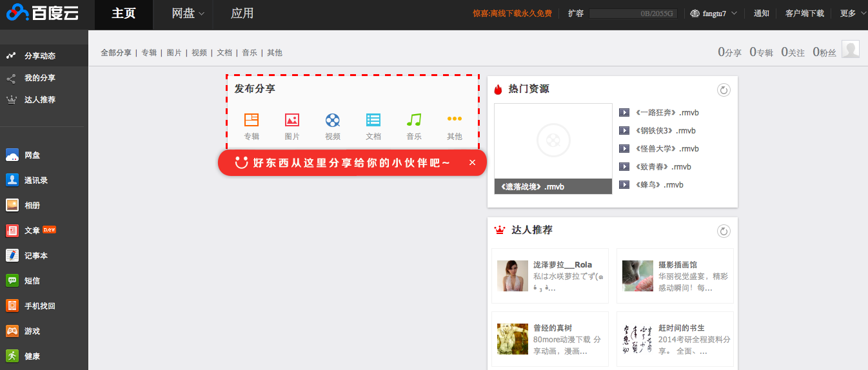Click the storage usage bar 0B/2055G
868x370 pixels.
click(633, 14)
